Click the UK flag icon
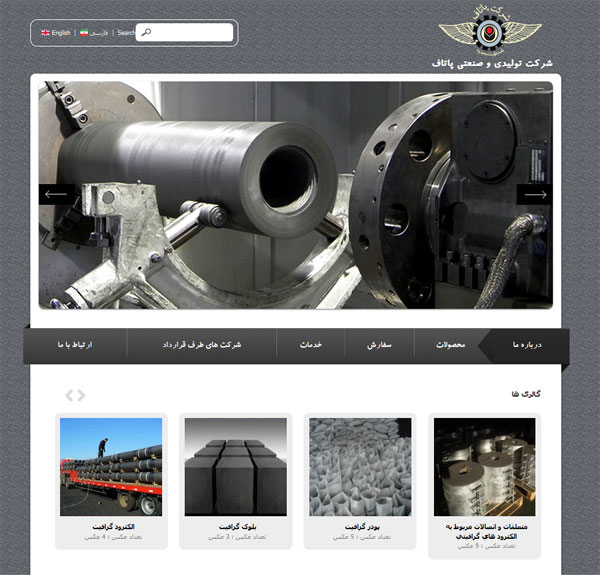This screenshot has height=575, width=600. (x=46, y=33)
